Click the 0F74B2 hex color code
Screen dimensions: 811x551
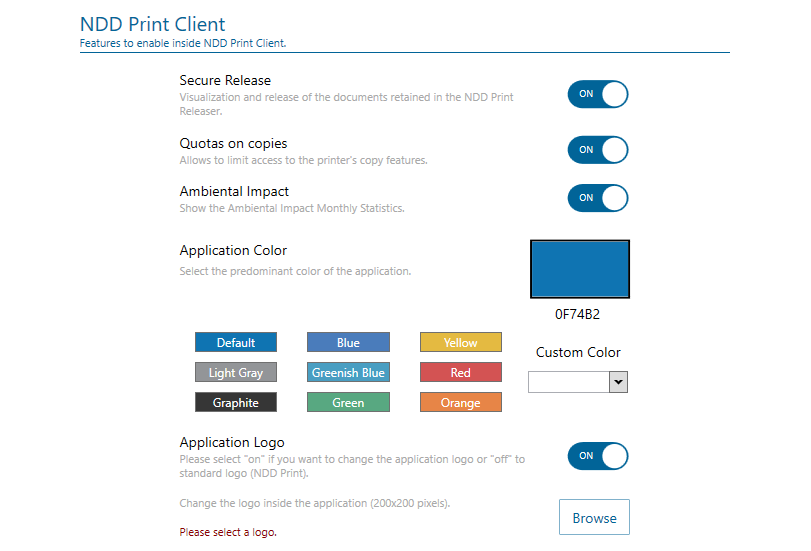(x=578, y=314)
